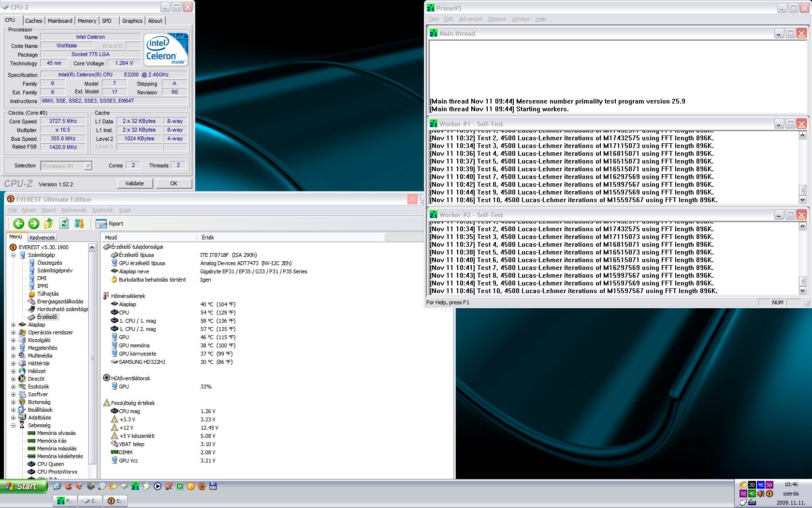Open the SPD tab in CPU-Z
Viewport: 812px width, 508px height.
(x=107, y=21)
